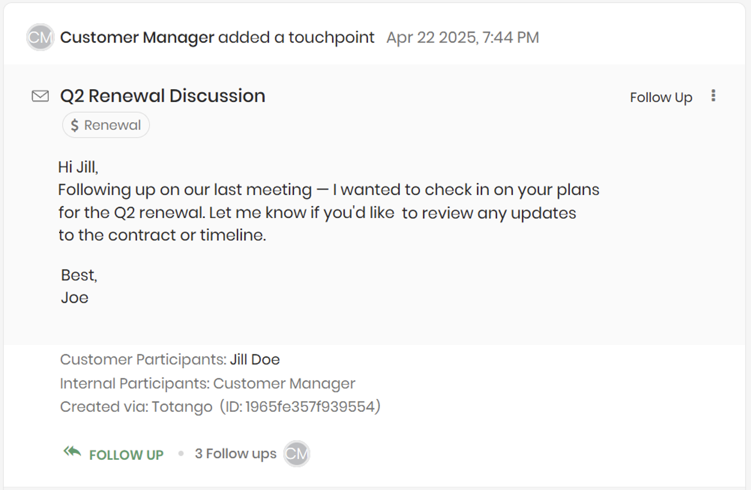Image resolution: width=751 pixels, height=490 pixels.
Task: Click the Customer Manager author name
Action: pos(137,37)
